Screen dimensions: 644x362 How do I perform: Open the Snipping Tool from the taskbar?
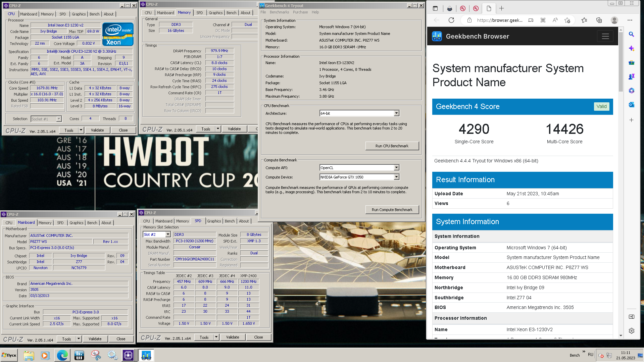click(x=96, y=355)
